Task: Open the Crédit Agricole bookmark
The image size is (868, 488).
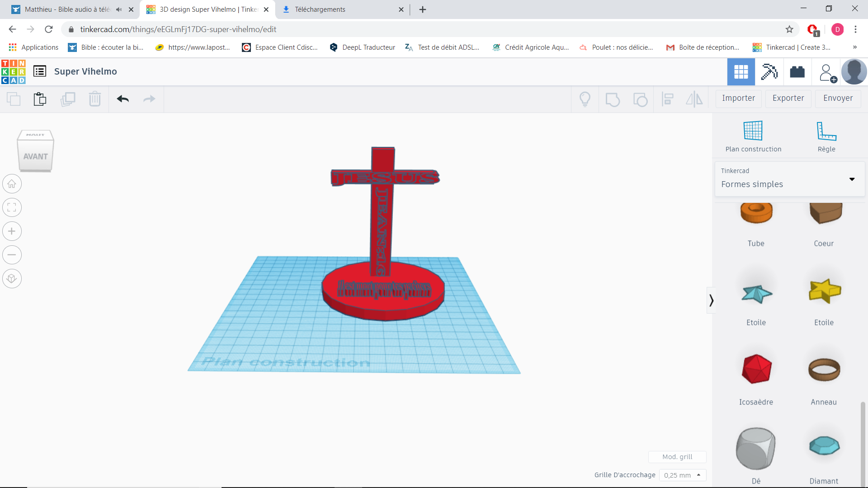Action: (530, 47)
